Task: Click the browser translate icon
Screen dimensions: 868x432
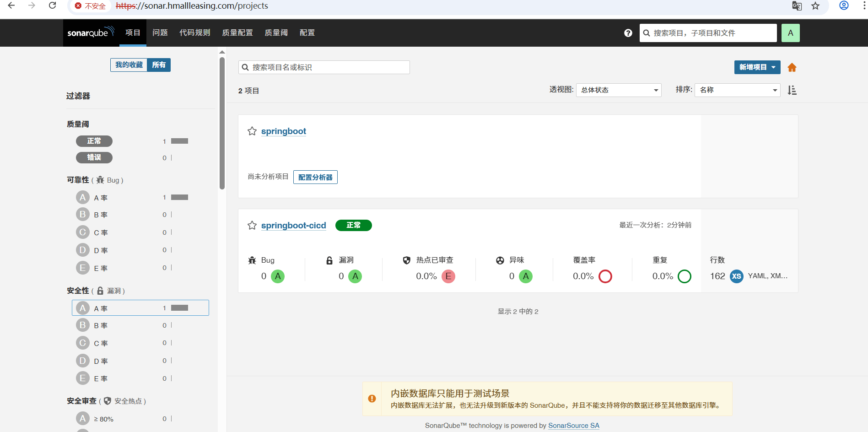Action: click(x=797, y=6)
